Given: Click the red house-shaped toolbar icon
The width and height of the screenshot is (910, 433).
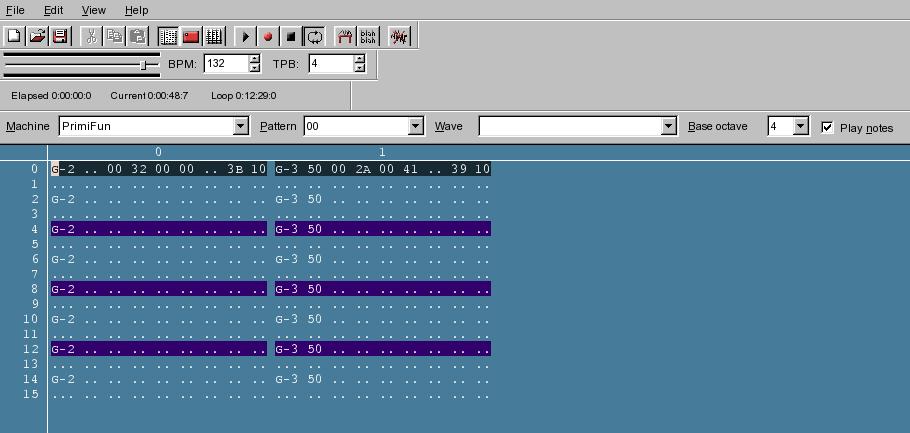Looking at the screenshot, I should coord(345,37).
